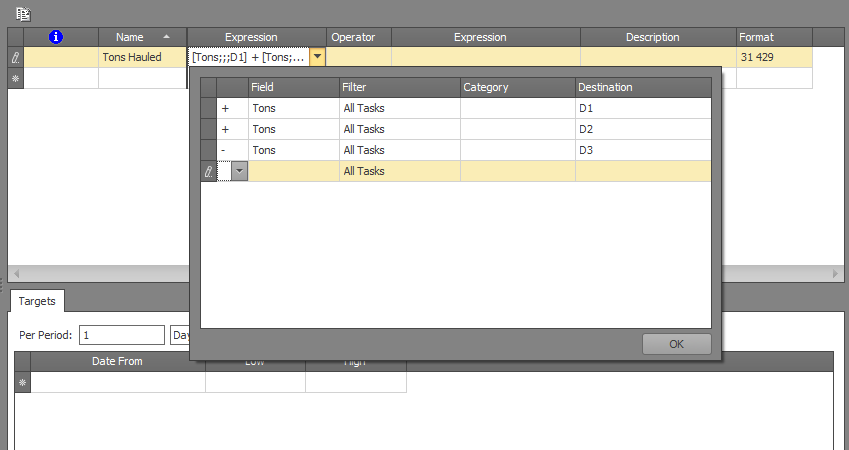
Task: Click the blue info column header icon
Action: click(56, 37)
